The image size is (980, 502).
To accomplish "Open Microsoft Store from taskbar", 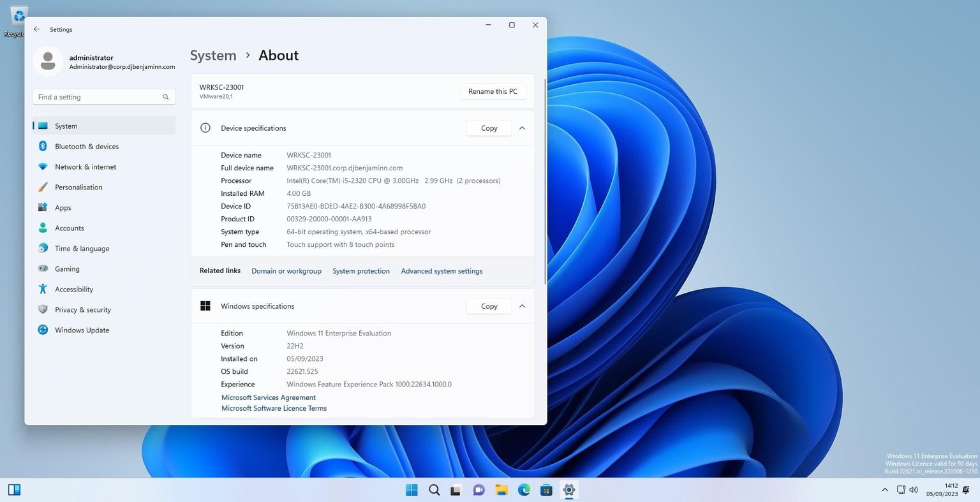I will pos(546,490).
